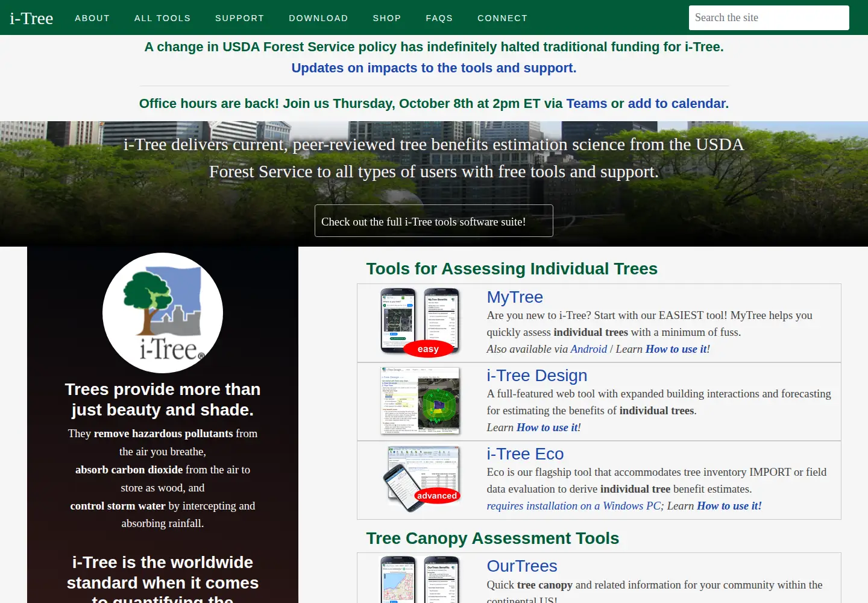Click the add to calendar link
The height and width of the screenshot is (603, 868).
[x=677, y=104]
